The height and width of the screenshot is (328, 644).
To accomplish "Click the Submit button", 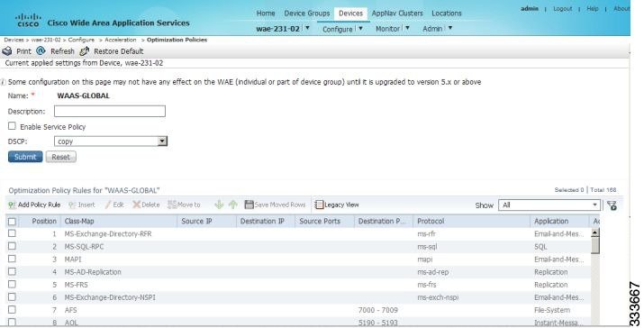I will pyautogui.click(x=25, y=157).
